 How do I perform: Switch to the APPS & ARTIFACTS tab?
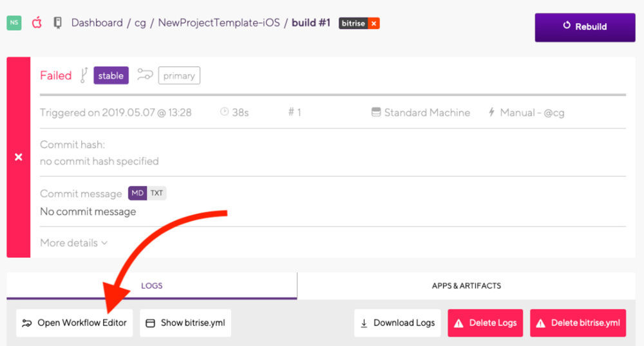pyautogui.click(x=466, y=285)
